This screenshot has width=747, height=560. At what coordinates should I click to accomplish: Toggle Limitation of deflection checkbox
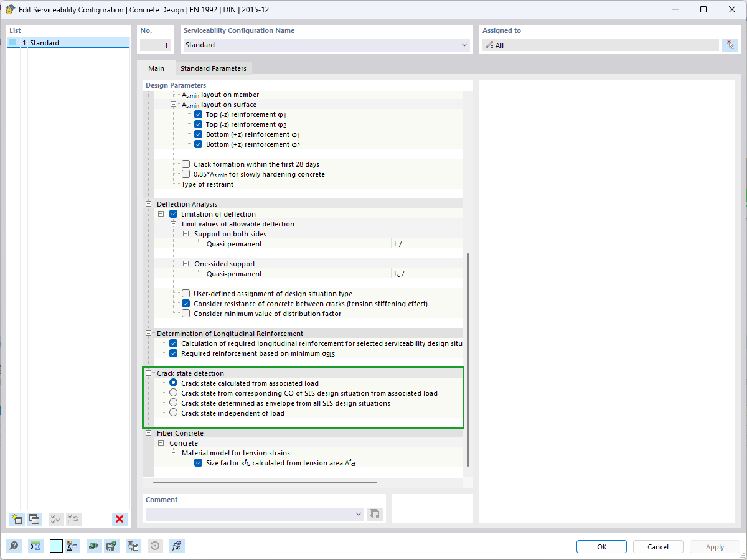[x=173, y=214]
